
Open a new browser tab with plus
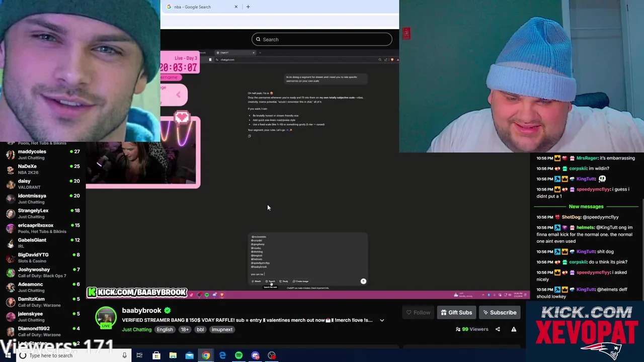pos(248,7)
